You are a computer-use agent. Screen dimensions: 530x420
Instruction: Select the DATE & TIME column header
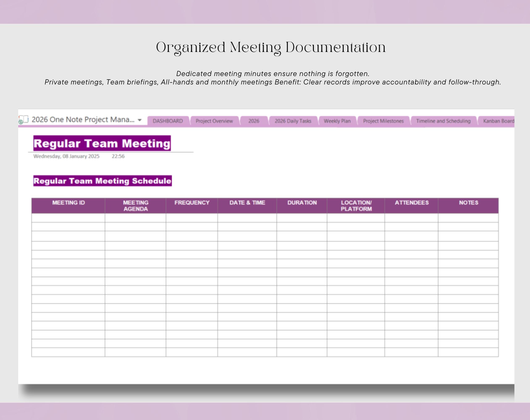[247, 206]
